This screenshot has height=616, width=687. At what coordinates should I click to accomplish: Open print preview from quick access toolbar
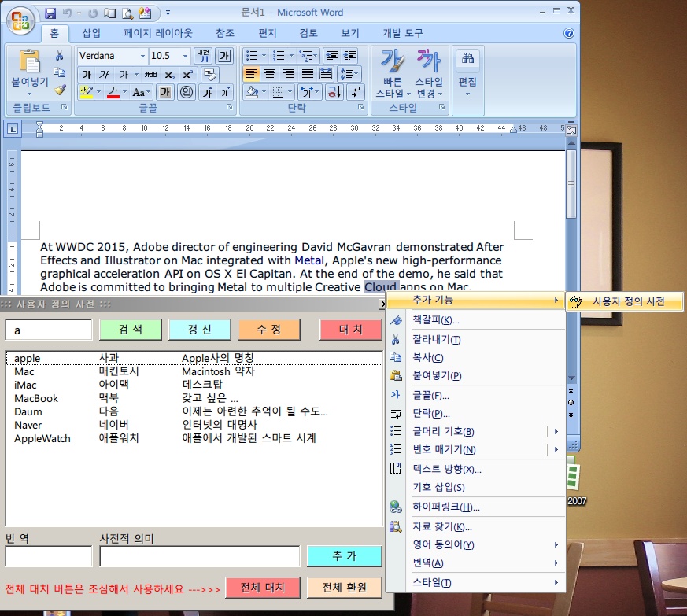pyautogui.click(x=127, y=13)
